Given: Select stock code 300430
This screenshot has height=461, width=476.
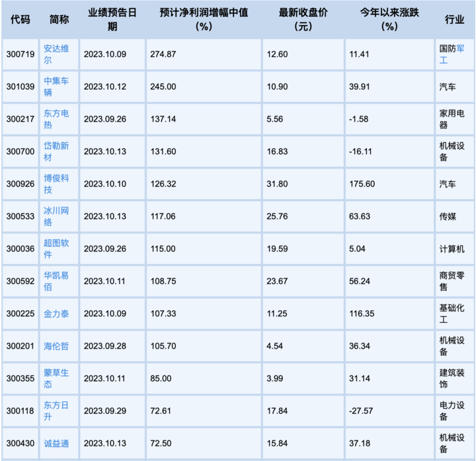Looking at the screenshot, I should click(x=20, y=443).
